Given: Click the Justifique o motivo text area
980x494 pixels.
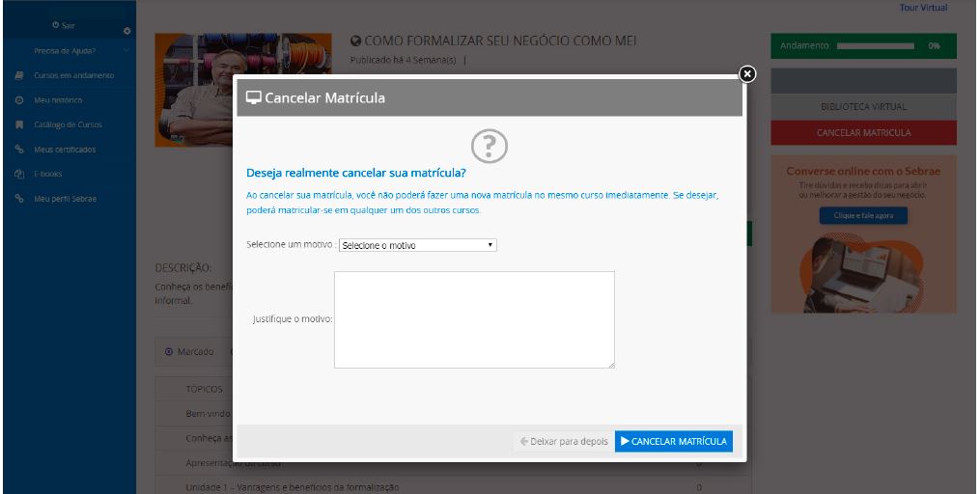Looking at the screenshot, I should click(474, 319).
